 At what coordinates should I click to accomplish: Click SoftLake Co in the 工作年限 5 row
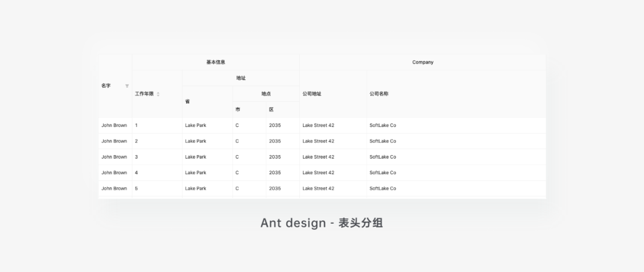pyautogui.click(x=383, y=188)
